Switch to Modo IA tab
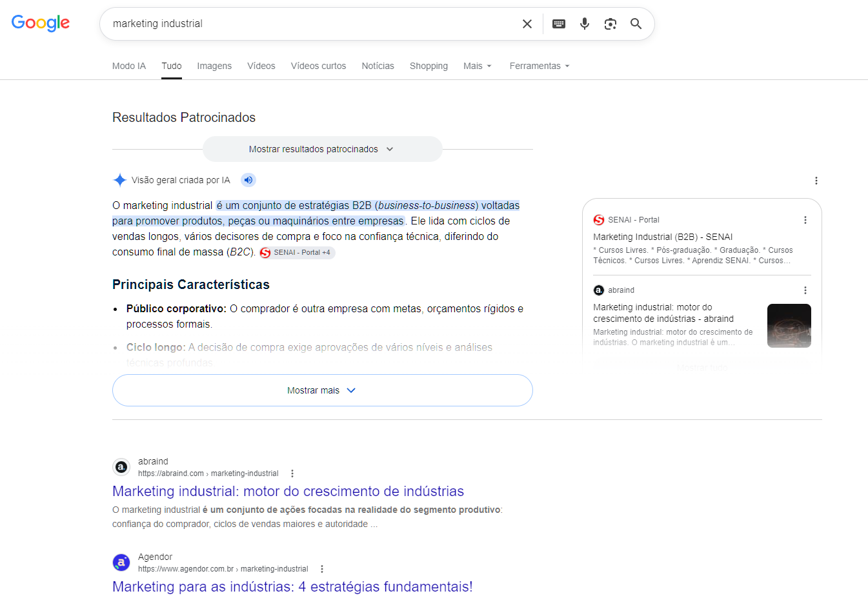 click(129, 66)
